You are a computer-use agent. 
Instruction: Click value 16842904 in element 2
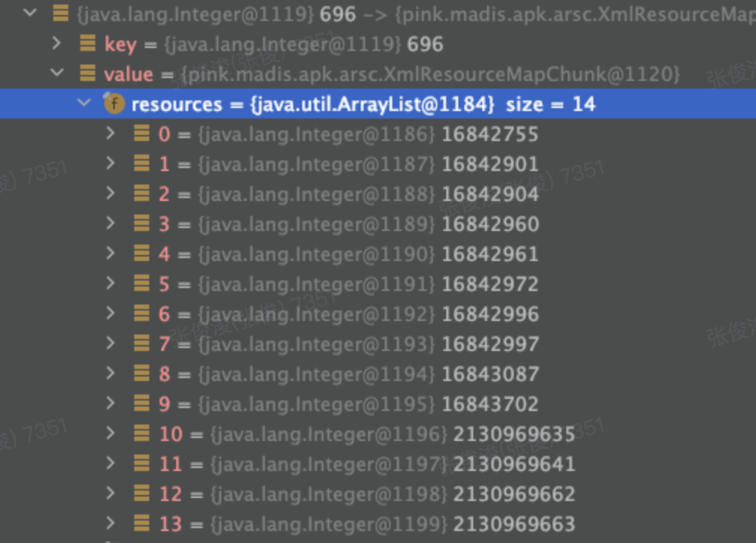pos(490,193)
